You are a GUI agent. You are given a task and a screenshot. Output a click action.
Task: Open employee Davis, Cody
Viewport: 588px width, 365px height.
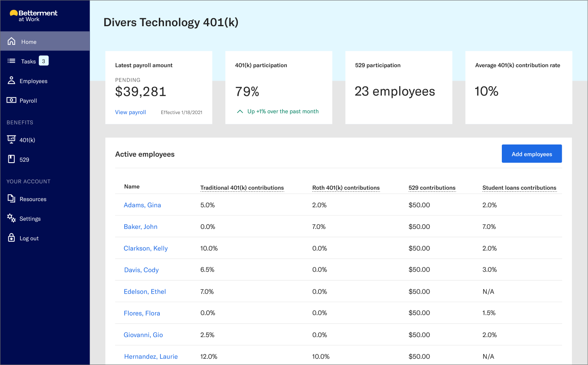(142, 270)
